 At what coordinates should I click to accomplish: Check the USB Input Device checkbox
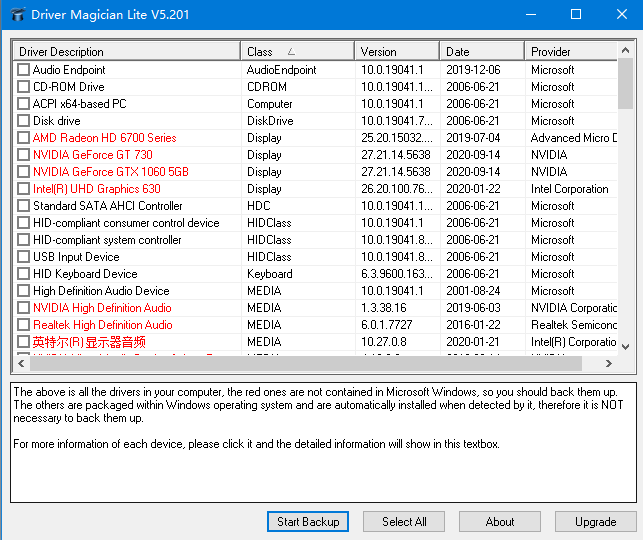(23, 257)
